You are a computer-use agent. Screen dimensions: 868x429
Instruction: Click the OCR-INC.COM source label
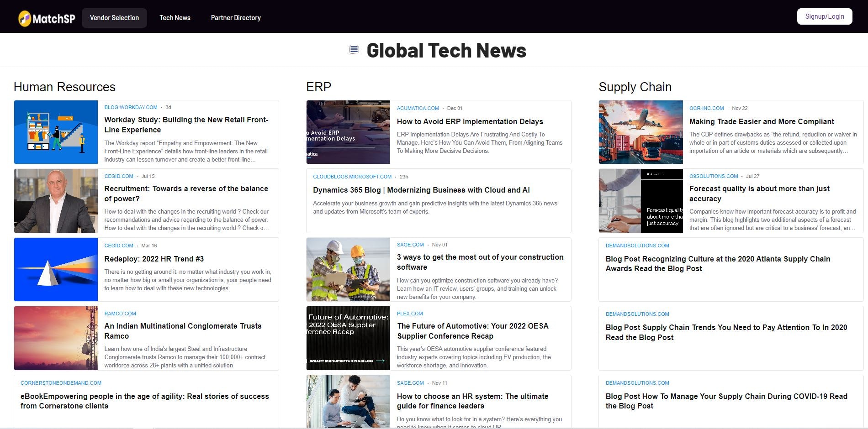[707, 108]
